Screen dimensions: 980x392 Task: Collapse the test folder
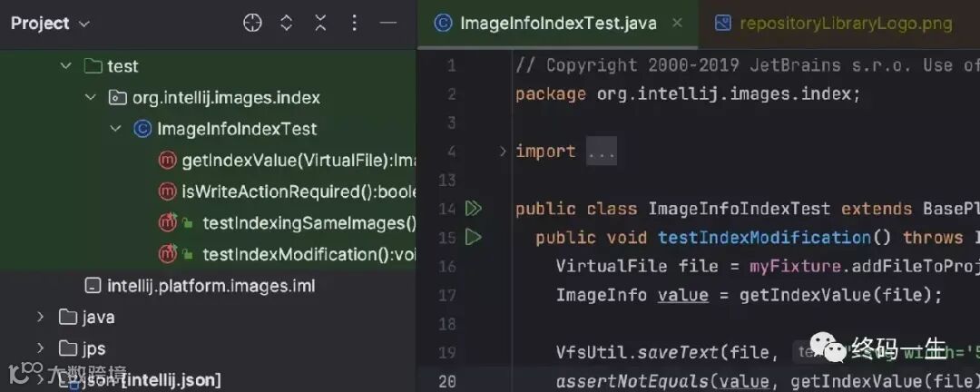pyautogui.click(x=65, y=65)
